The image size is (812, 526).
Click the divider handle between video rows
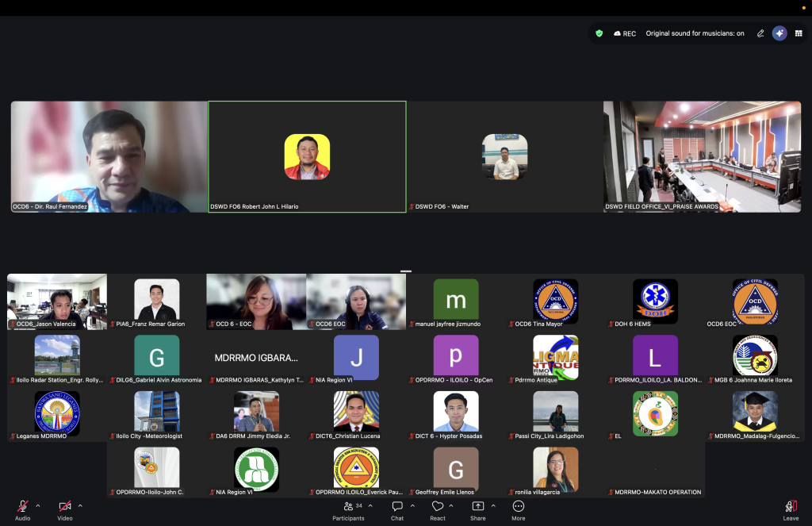click(x=406, y=271)
